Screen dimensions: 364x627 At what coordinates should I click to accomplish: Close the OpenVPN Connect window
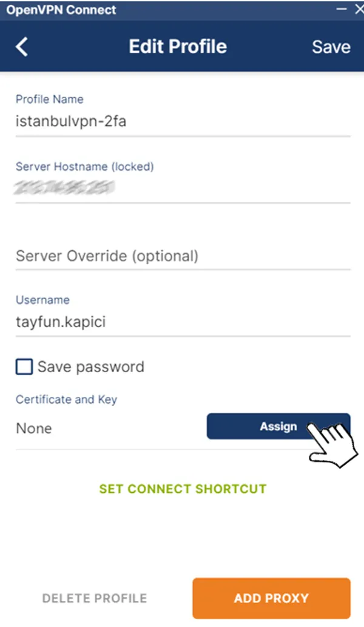pos(356,9)
